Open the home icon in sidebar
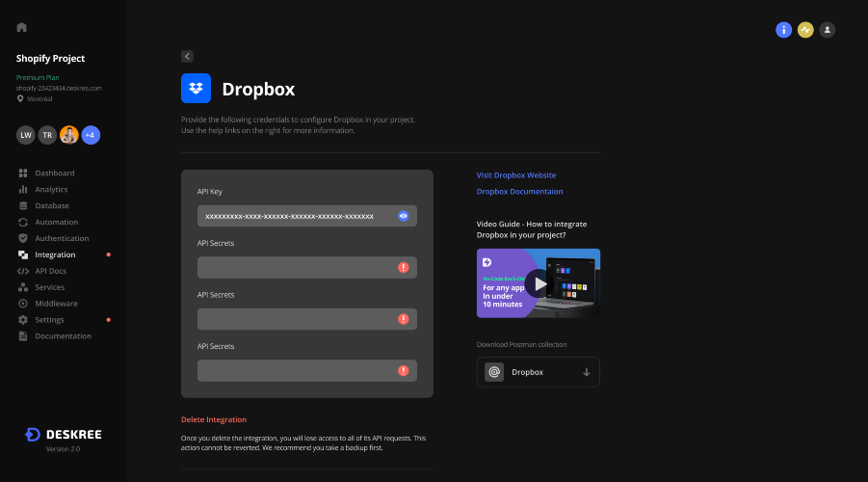868x482 pixels. [21, 27]
